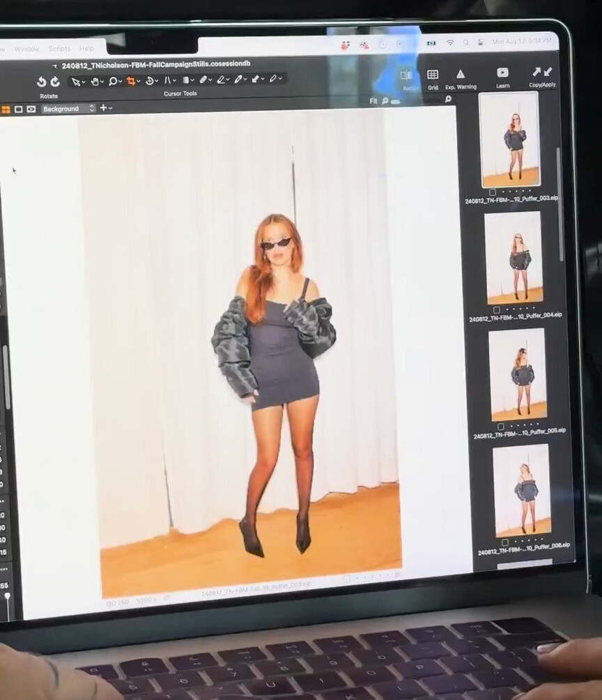The width and height of the screenshot is (602, 700).
Task: Rotate the image clockwise
Action: pyautogui.click(x=55, y=82)
